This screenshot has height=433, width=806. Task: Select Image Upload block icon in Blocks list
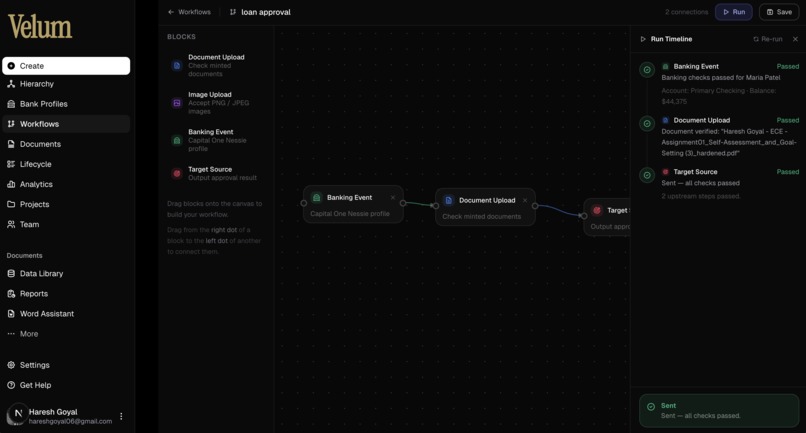coord(177,103)
